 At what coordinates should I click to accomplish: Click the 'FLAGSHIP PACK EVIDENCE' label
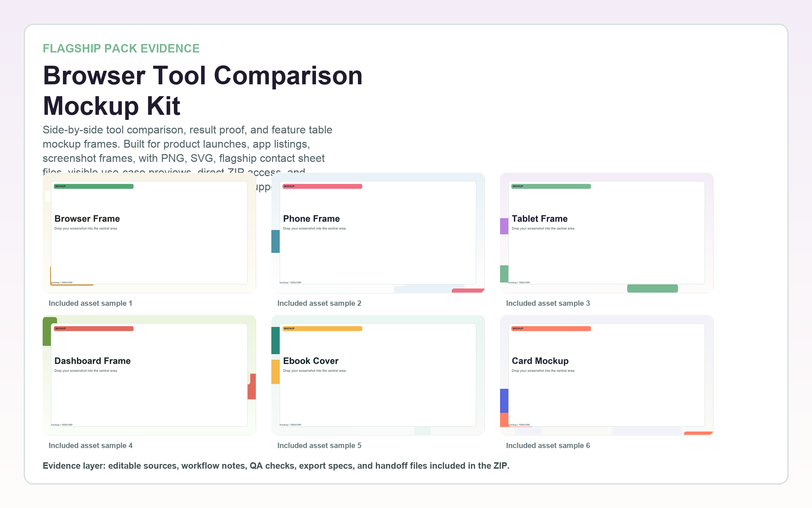(121, 48)
